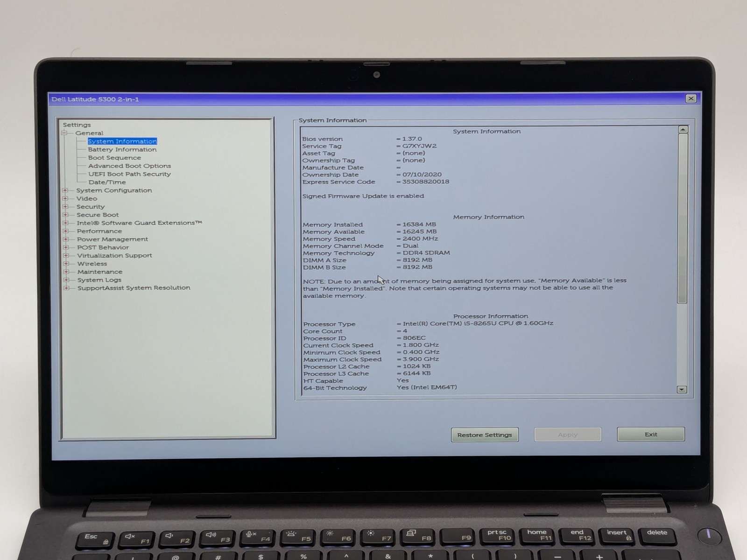This screenshot has height=560, width=747.
Task: Click Ownership Date value 07/10/2020
Action: (x=422, y=175)
